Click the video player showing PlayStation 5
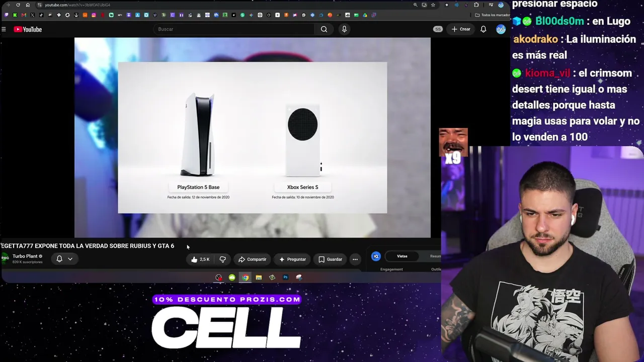Viewport: 644px width, 362px height. point(253,137)
